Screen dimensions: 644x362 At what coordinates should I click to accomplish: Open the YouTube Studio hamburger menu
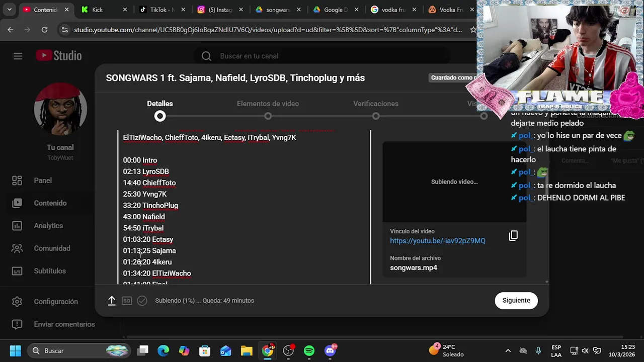tap(18, 56)
